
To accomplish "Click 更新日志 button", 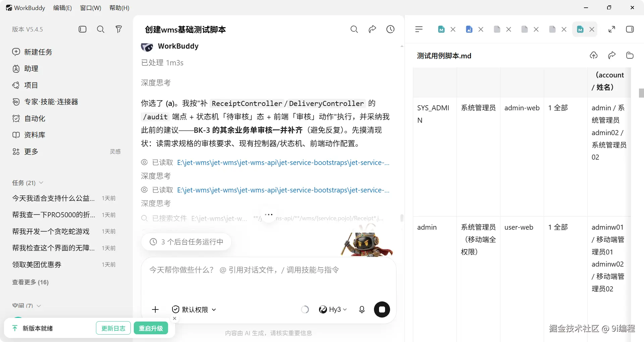I will pyautogui.click(x=113, y=328).
